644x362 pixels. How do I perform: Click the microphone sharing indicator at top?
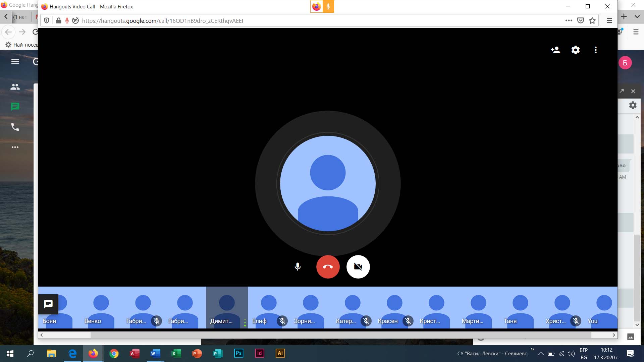[x=328, y=6]
